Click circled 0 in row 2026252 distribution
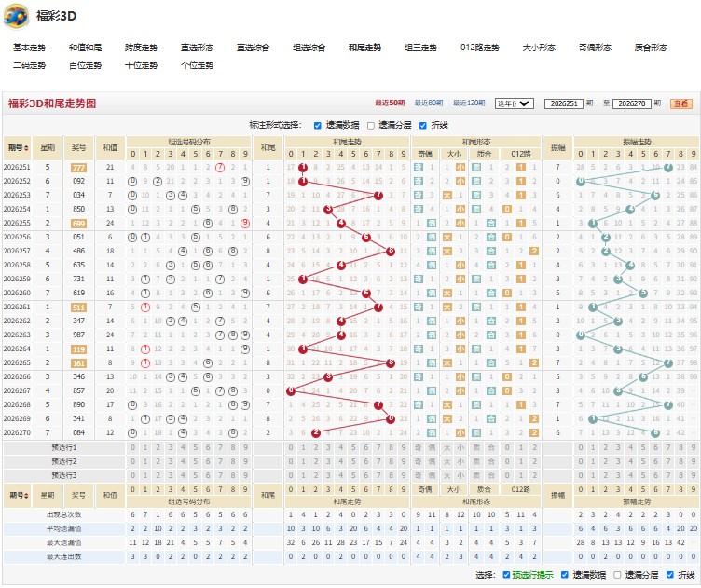The image size is (701, 588). [x=132, y=182]
